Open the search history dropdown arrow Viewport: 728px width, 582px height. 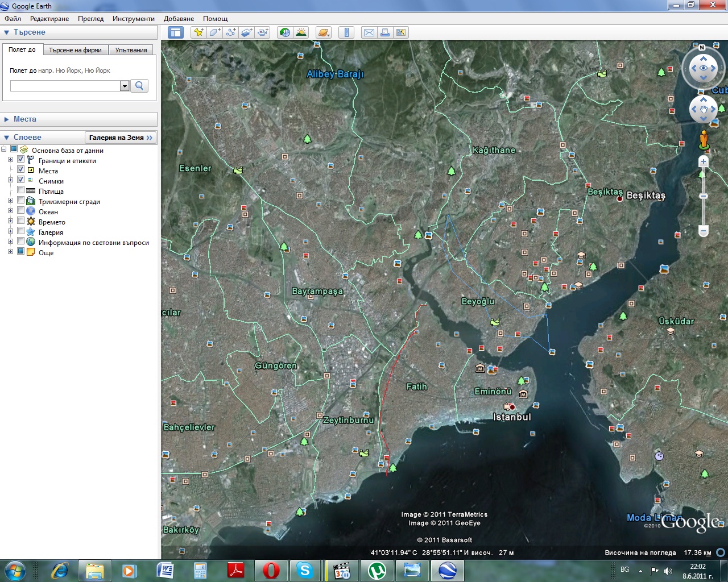[125, 86]
